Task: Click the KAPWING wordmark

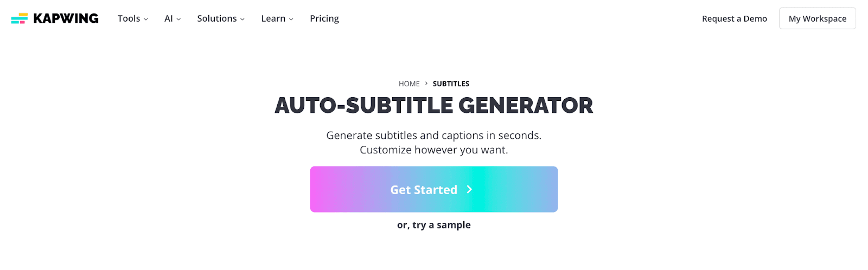Action: click(66, 18)
